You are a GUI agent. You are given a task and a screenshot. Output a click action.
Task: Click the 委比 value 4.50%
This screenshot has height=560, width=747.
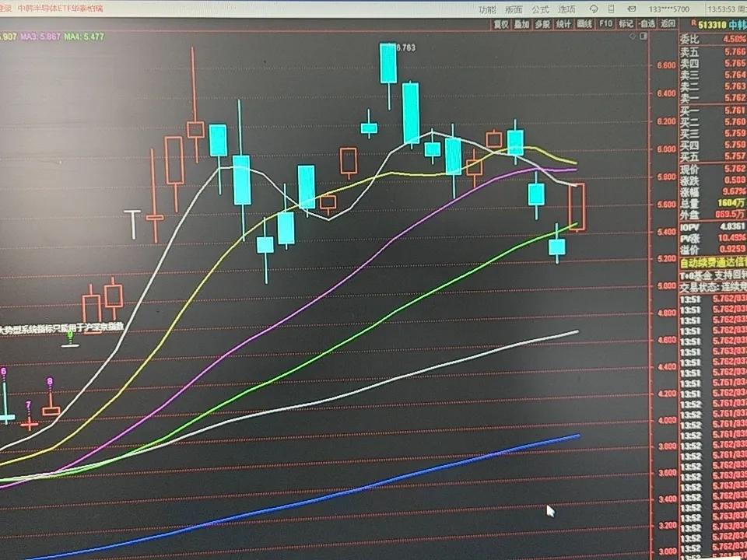(x=734, y=39)
